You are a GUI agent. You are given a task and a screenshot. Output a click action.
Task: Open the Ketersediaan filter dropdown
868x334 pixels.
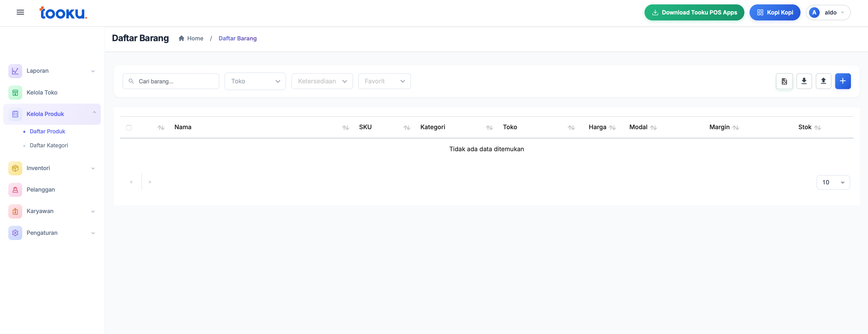click(x=322, y=81)
